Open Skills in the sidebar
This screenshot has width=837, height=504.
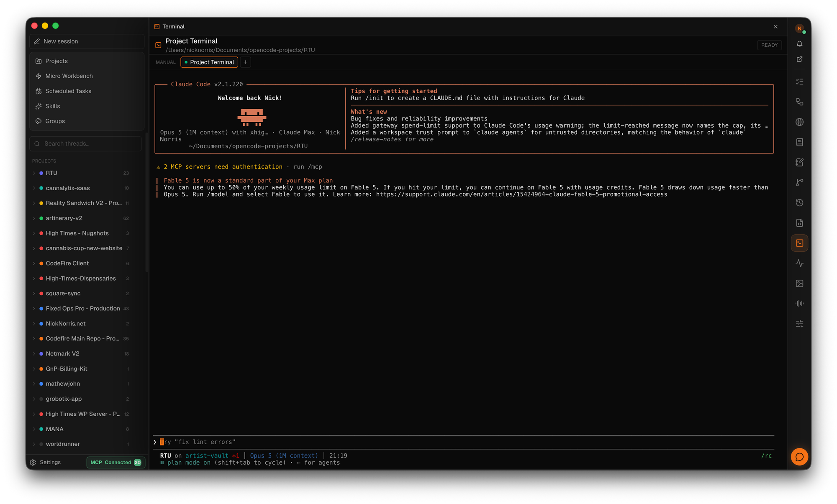87,106
